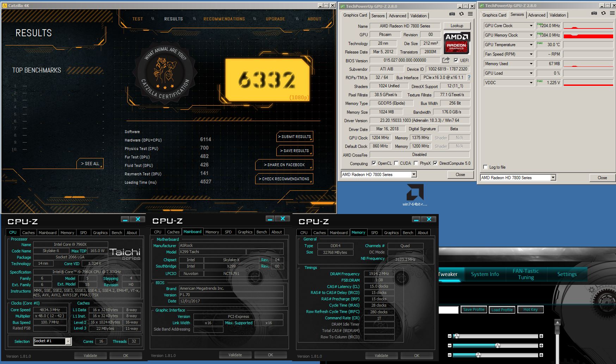
Task: Click the minus icon of the middle Tweaker slider
Action: [449, 346]
